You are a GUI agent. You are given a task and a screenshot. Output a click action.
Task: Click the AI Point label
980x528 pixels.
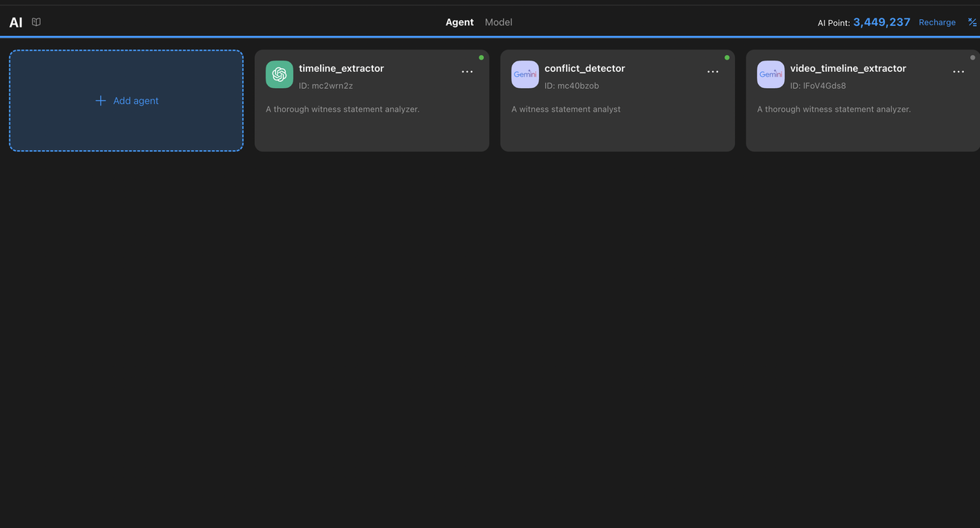tap(834, 23)
